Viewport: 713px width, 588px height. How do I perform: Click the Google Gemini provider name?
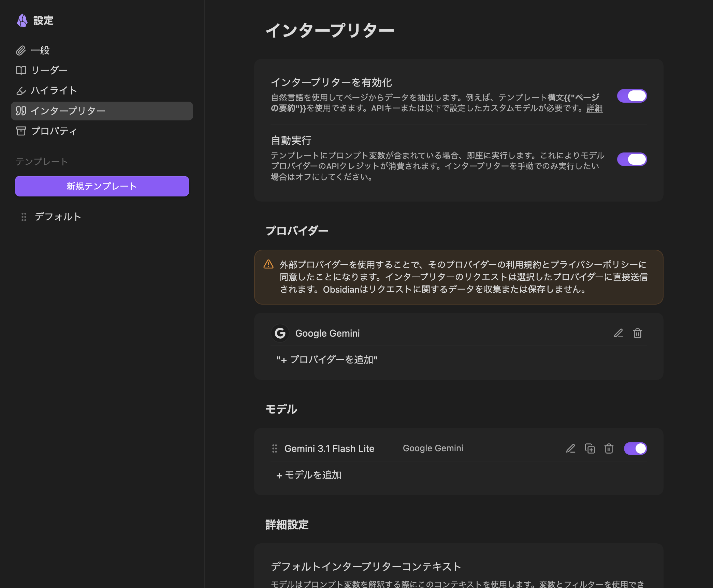pos(328,333)
